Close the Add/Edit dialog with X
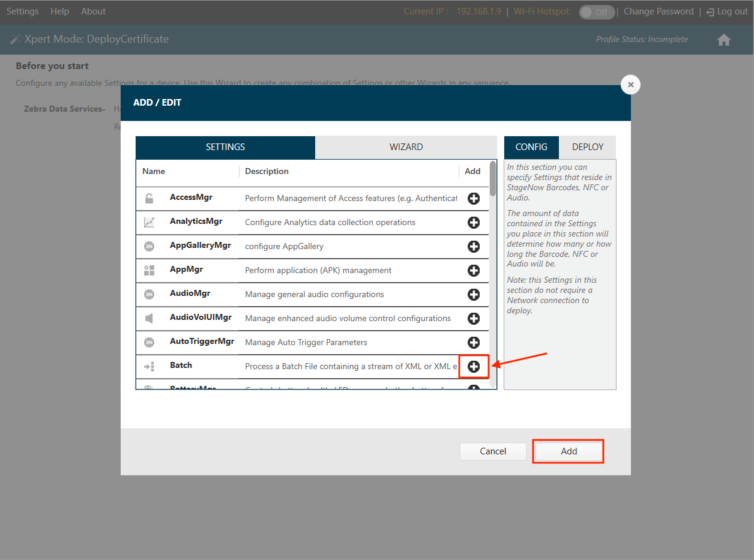This screenshot has height=560, width=754. point(630,85)
